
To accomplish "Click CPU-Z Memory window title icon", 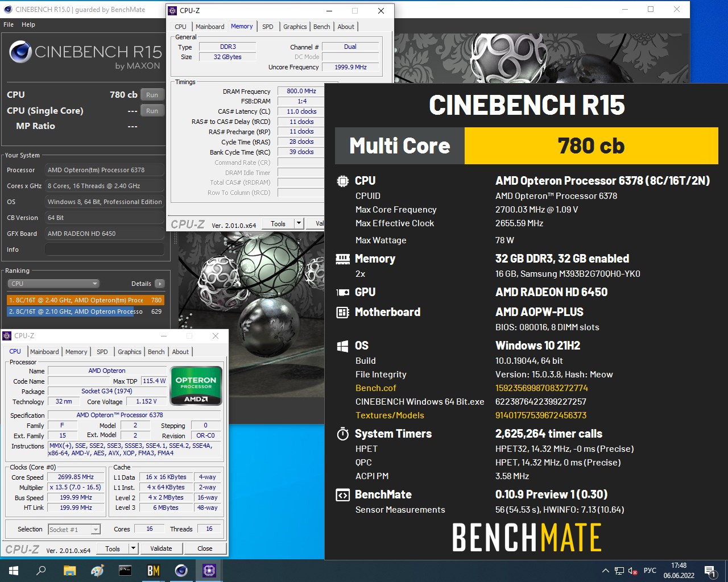I will coord(172,10).
